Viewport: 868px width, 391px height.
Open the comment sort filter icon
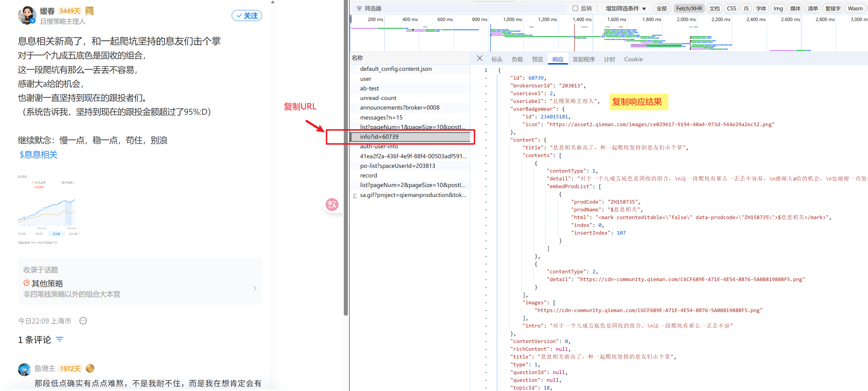[x=59, y=339]
